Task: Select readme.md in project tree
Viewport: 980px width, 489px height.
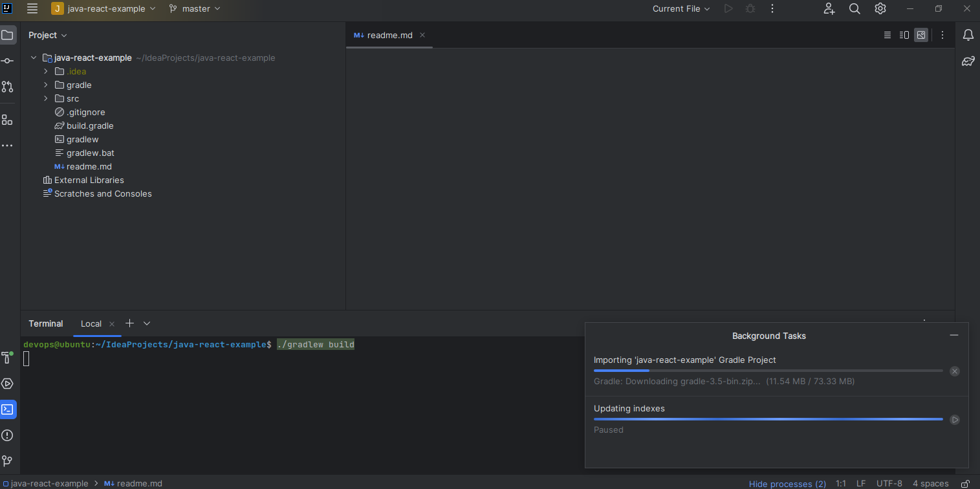Action: 89,166
